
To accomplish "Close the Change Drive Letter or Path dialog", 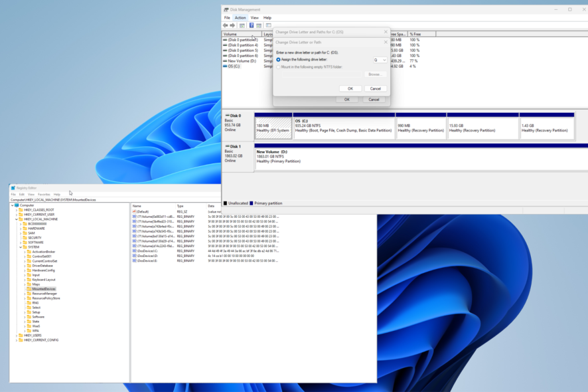I will tap(386, 42).
